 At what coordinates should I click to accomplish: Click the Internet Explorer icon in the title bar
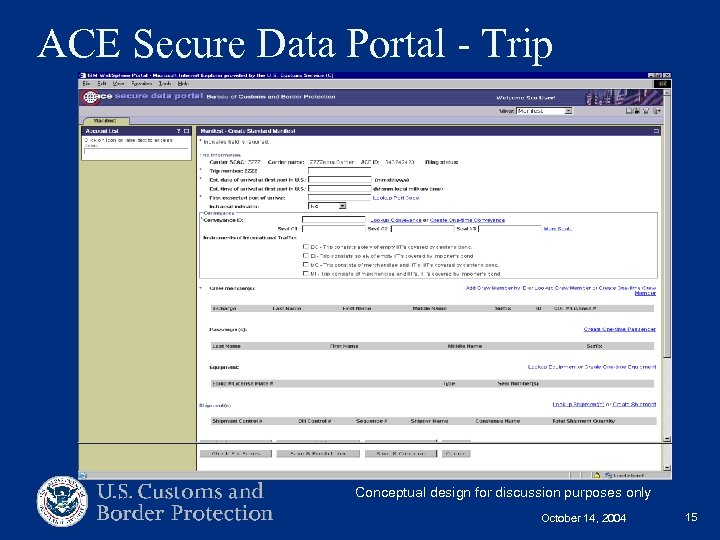point(83,75)
